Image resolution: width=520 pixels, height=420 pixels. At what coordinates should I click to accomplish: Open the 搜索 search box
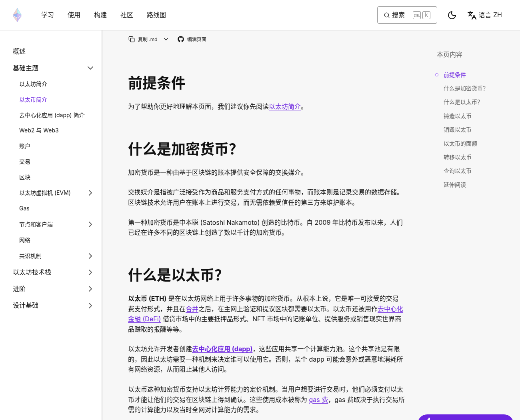pos(407,15)
